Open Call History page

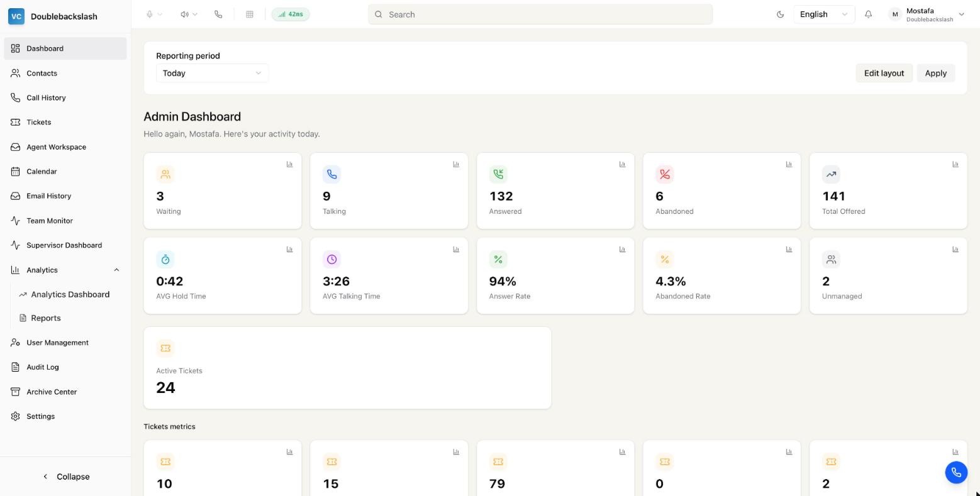tap(65, 97)
